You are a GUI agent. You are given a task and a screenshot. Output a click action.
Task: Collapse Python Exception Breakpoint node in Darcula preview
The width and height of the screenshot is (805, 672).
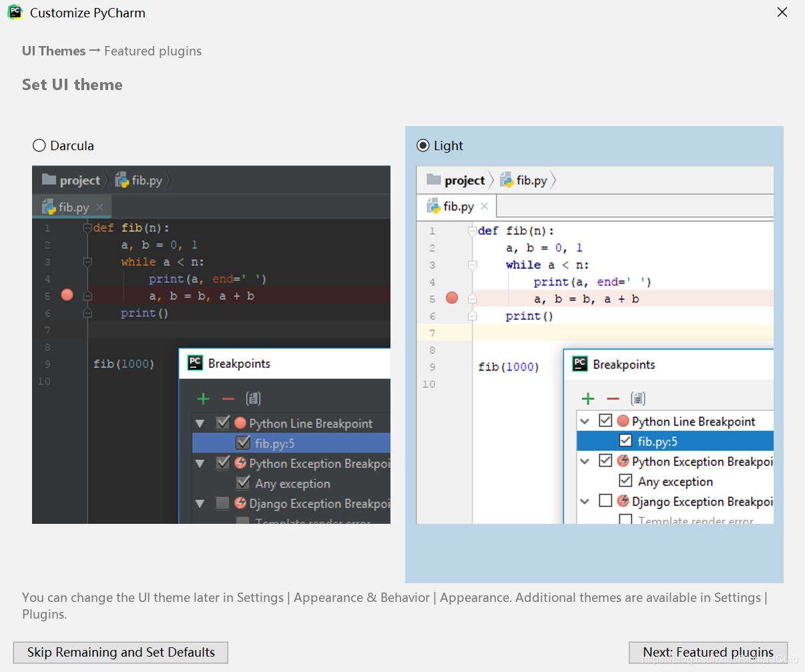200,463
